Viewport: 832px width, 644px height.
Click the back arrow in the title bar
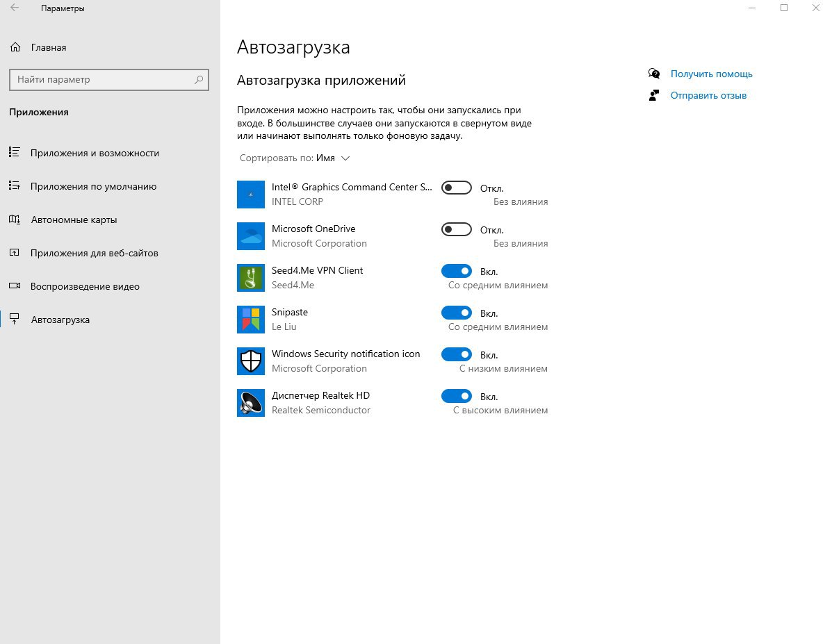(15, 8)
